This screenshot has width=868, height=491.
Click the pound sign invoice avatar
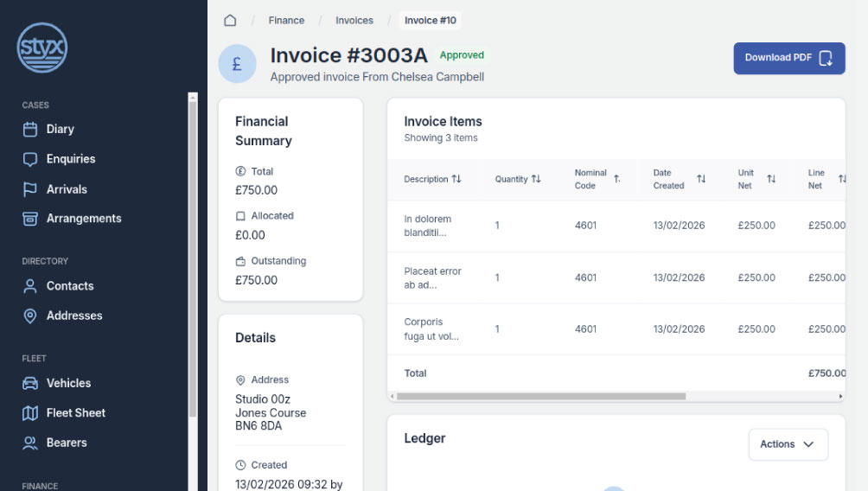[x=237, y=64]
